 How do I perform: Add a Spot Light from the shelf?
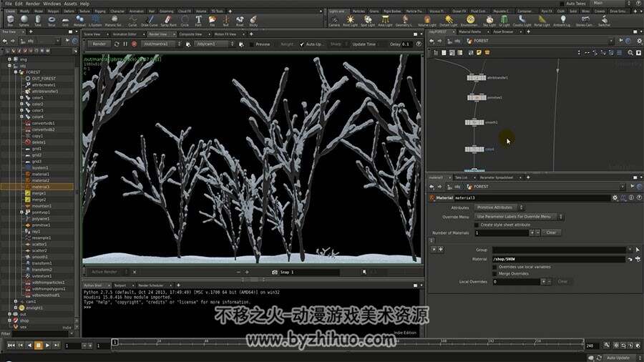tap(368, 20)
